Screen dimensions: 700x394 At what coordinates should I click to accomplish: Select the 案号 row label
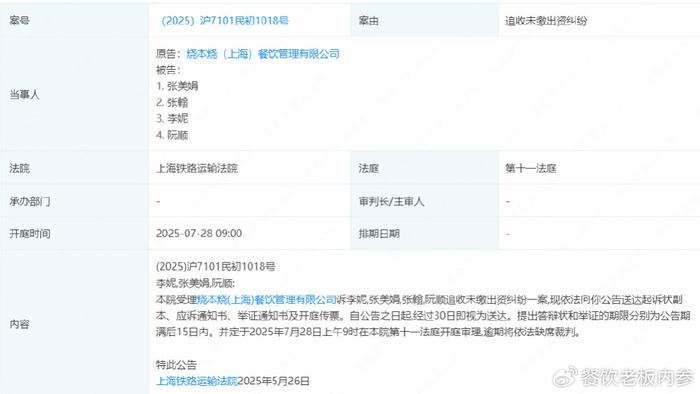[x=19, y=21]
